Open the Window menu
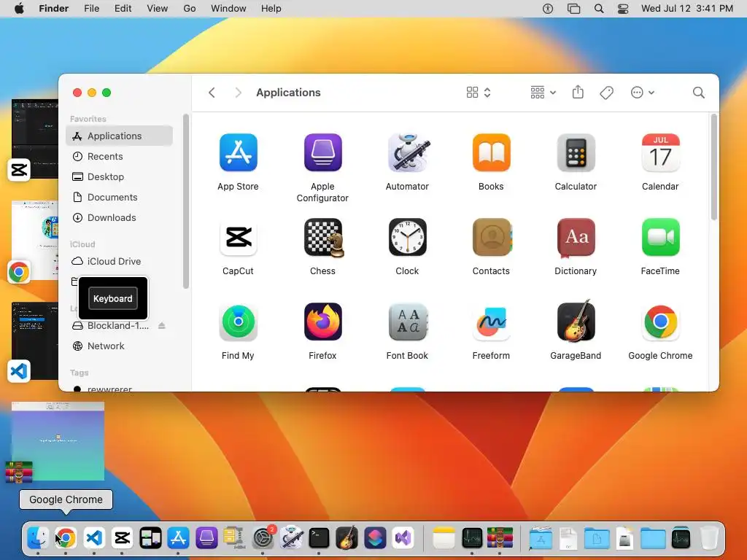 (x=228, y=9)
